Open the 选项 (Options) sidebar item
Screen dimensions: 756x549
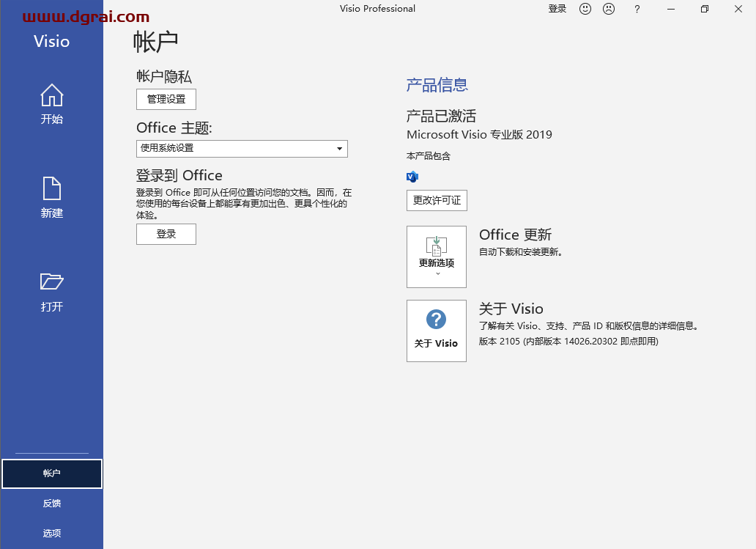click(52, 533)
